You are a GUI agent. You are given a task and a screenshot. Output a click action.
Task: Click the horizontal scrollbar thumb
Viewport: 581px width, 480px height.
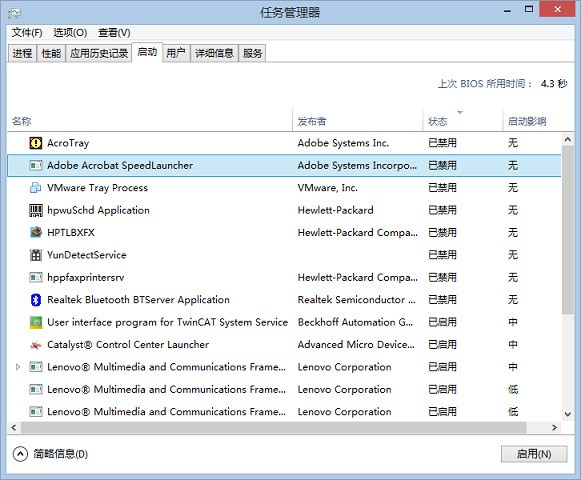click(274, 427)
